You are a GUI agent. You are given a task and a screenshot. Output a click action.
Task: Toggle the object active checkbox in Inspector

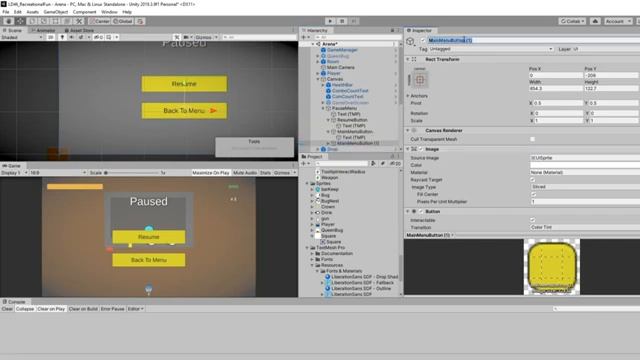[423, 40]
